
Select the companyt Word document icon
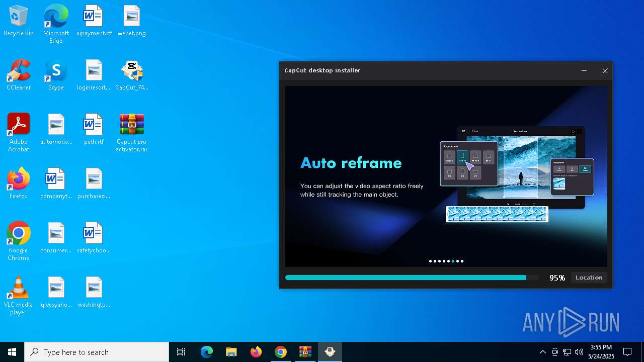[x=56, y=184]
